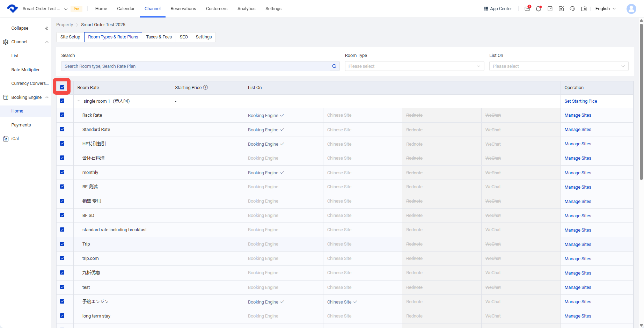644x328 pixels.
Task: Open the Analytics menu
Action: tap(246, 9)
